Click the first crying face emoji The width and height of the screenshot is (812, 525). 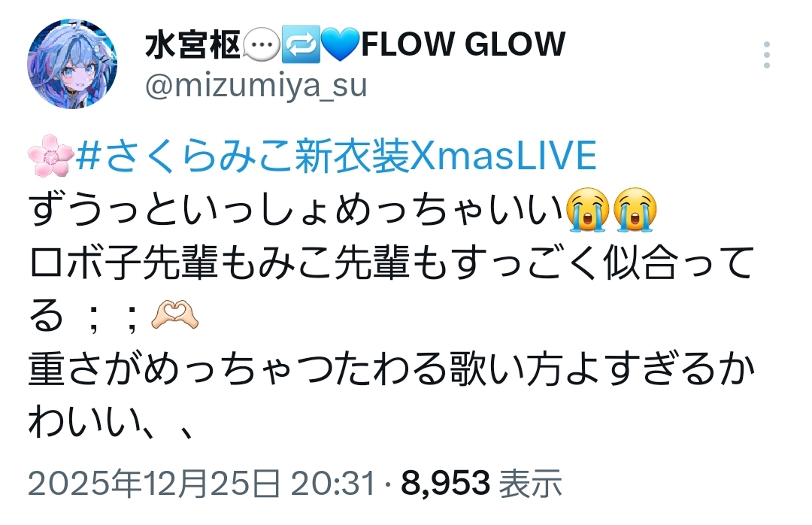click(587, 210)
